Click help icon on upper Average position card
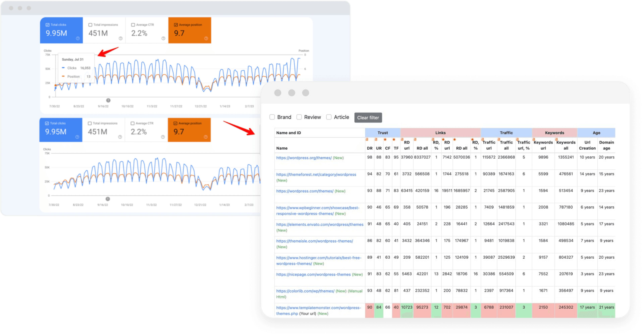The image size is (644, 336). pyautogui.click(x=206, y=38)
